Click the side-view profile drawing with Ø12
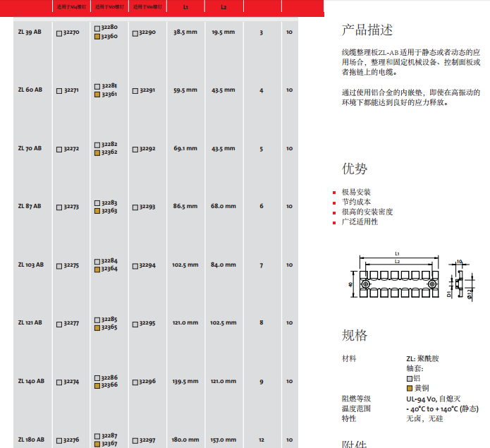Screen dimensions: 490x448 pos(458,281)
